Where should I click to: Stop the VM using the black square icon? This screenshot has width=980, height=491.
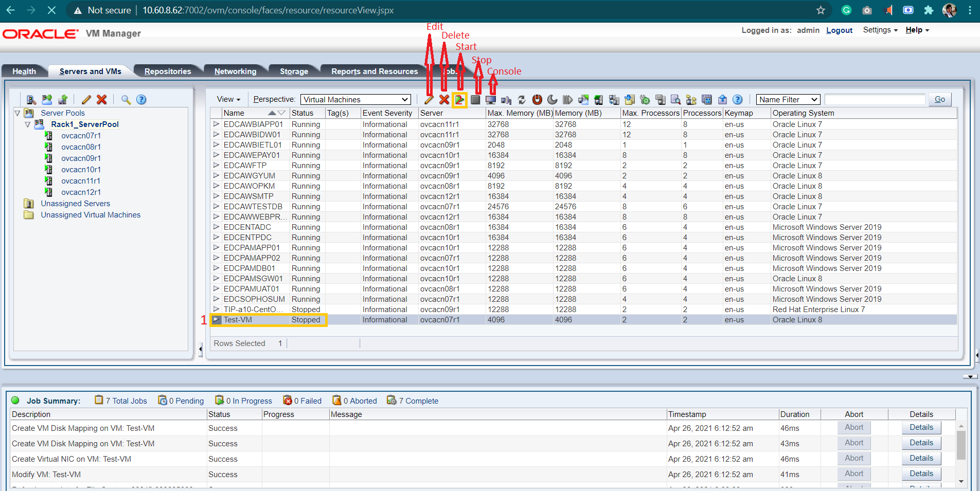point(475,100)
